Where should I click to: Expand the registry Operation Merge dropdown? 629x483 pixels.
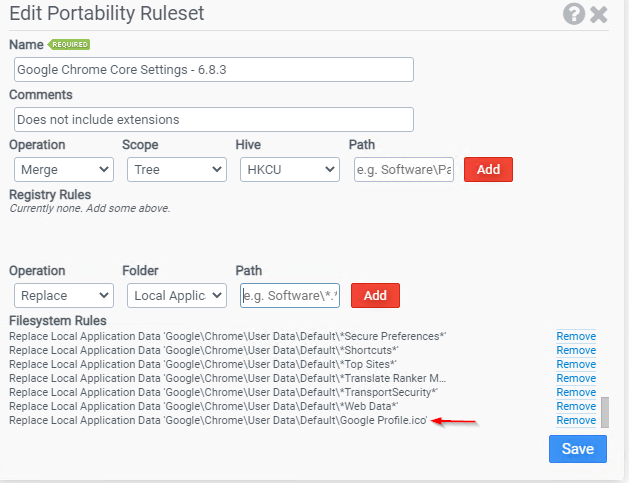coord(64,170)
